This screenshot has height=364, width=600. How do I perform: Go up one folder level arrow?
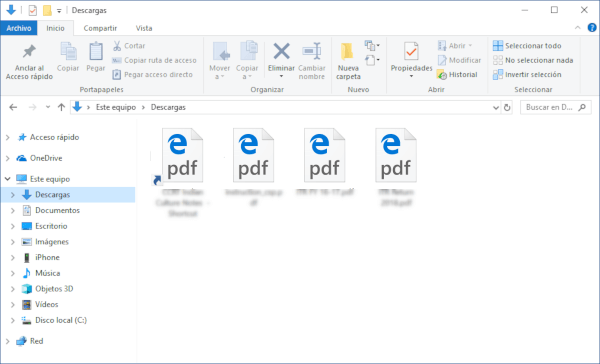point(61,107)
